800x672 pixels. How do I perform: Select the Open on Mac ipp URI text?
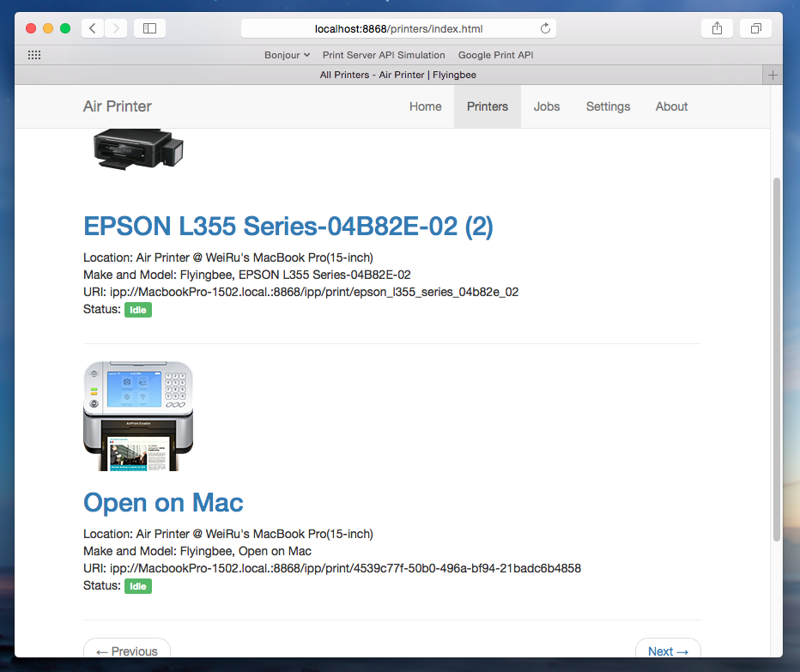[x=345, y=568]
